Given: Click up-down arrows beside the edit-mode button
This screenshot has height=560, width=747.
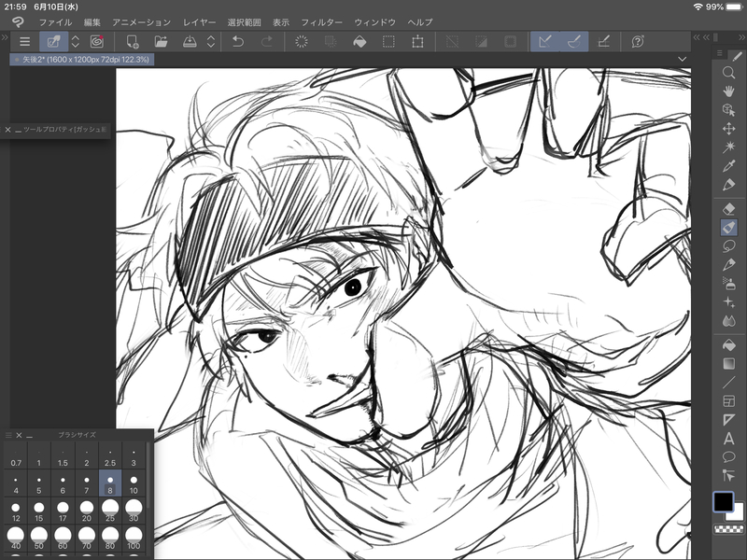Looking at the screenshot, I should (x=76, y=42).
